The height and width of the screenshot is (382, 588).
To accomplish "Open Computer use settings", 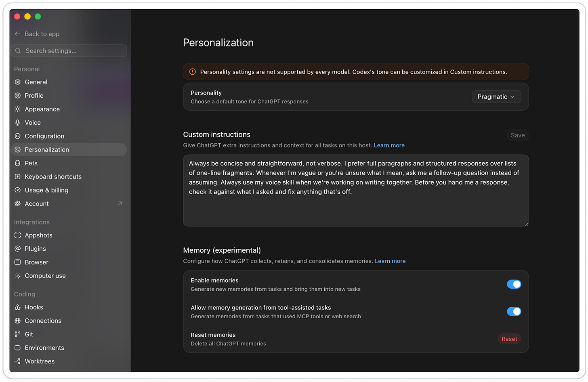I will (69, 276).
